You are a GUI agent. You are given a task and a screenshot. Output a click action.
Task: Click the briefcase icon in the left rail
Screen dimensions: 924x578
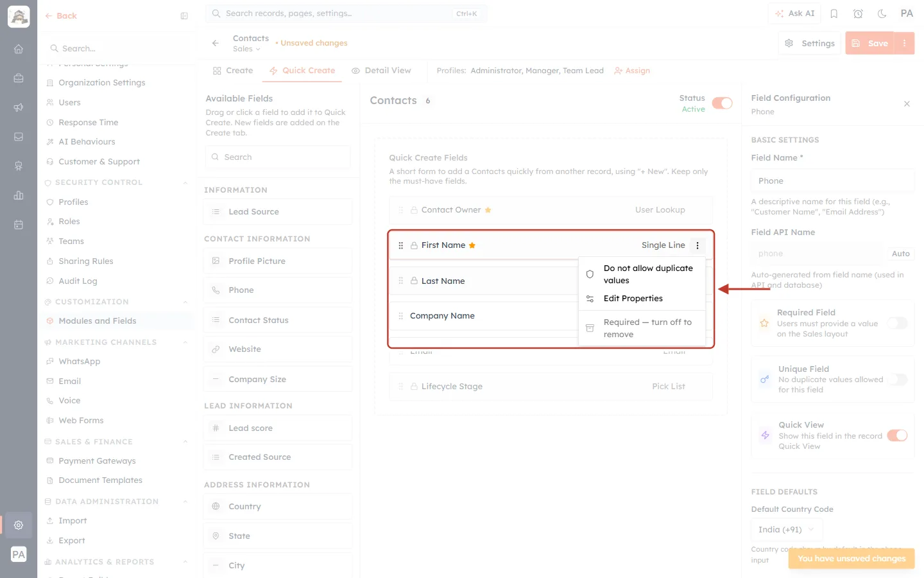19,78
